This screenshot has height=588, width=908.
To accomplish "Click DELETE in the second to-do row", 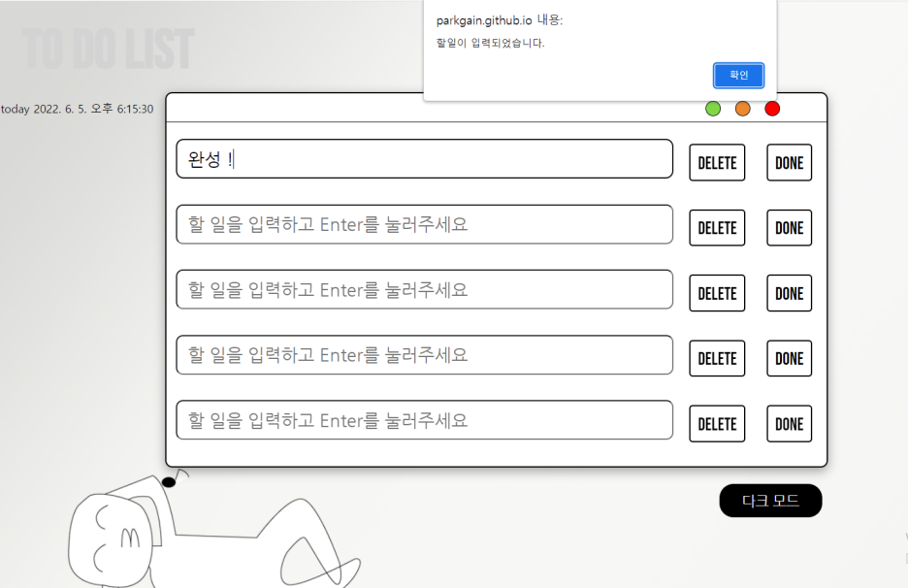I will 717,228.
